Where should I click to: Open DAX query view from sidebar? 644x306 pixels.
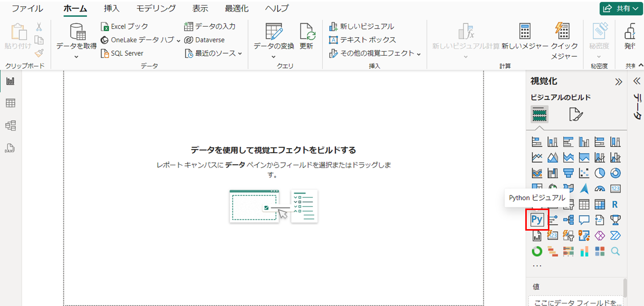(10, 148)
